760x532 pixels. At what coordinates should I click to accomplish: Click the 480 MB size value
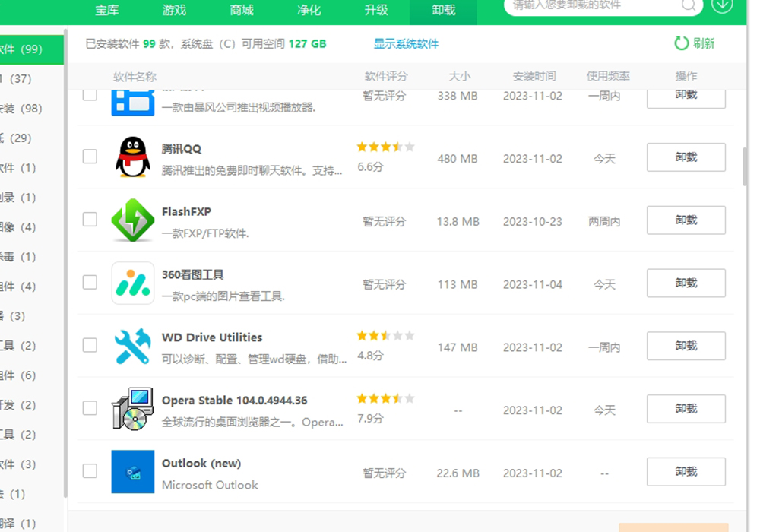(x=458, y=159)
